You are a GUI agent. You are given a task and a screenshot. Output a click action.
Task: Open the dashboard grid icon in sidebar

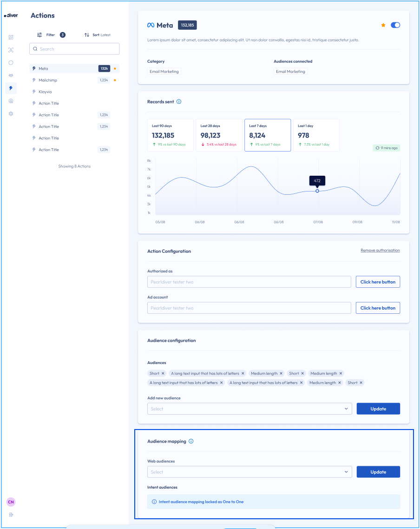[x=11, y=37]
